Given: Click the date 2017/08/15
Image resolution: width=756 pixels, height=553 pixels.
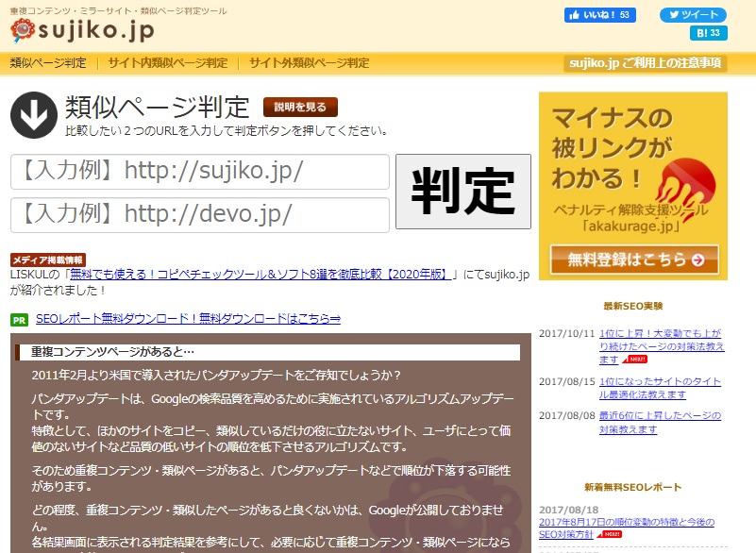Looking at the screenshot, I should [567, 382].
